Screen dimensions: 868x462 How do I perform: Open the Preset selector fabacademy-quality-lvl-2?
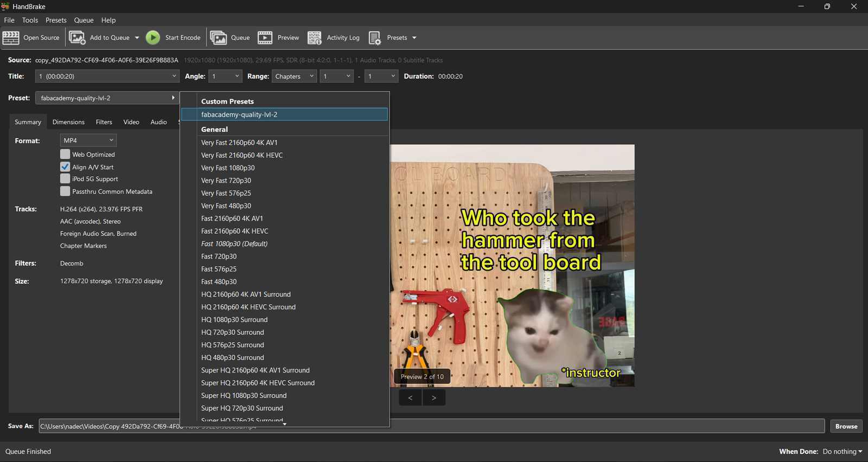(107, 98)
